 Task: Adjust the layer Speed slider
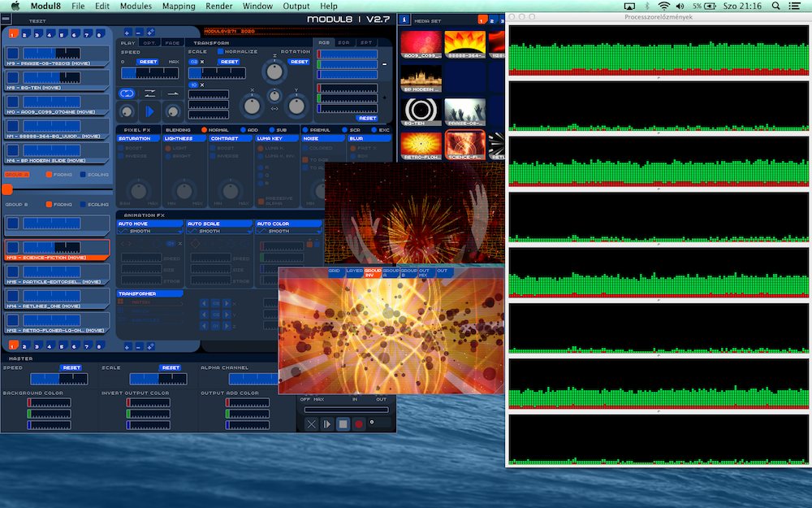149,74
